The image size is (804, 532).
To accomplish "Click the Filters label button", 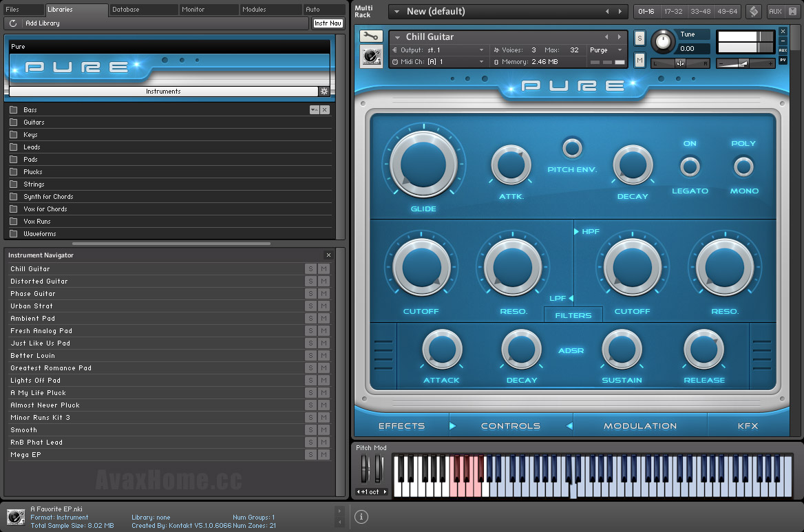I will point(573,315).
